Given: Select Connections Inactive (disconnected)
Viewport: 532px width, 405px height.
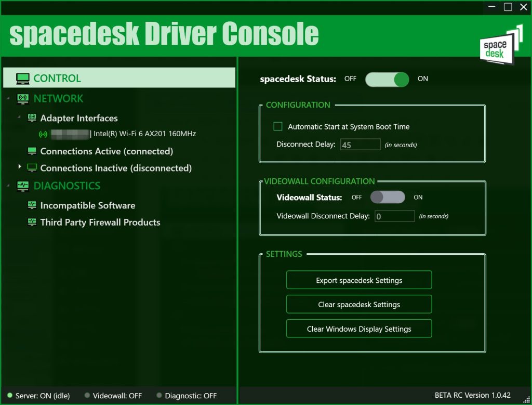Looking at the screenshot, I should pyautogui.click(x=116, y=168).
